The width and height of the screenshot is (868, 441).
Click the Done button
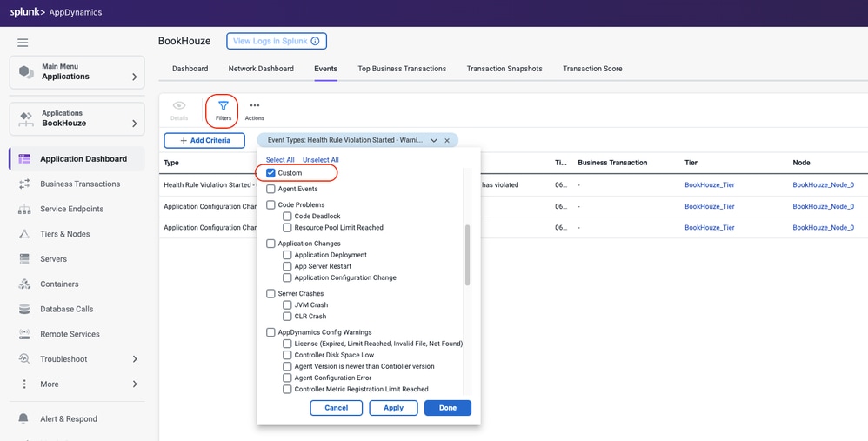pyautogui.click(x=448, y=408)
